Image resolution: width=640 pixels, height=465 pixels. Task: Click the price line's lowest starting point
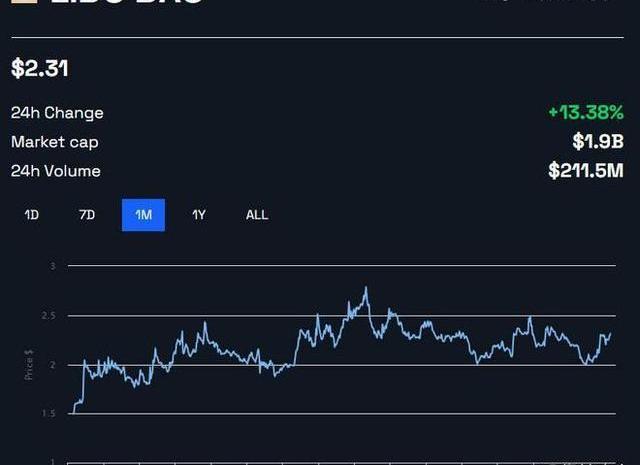tap(70, 411)
